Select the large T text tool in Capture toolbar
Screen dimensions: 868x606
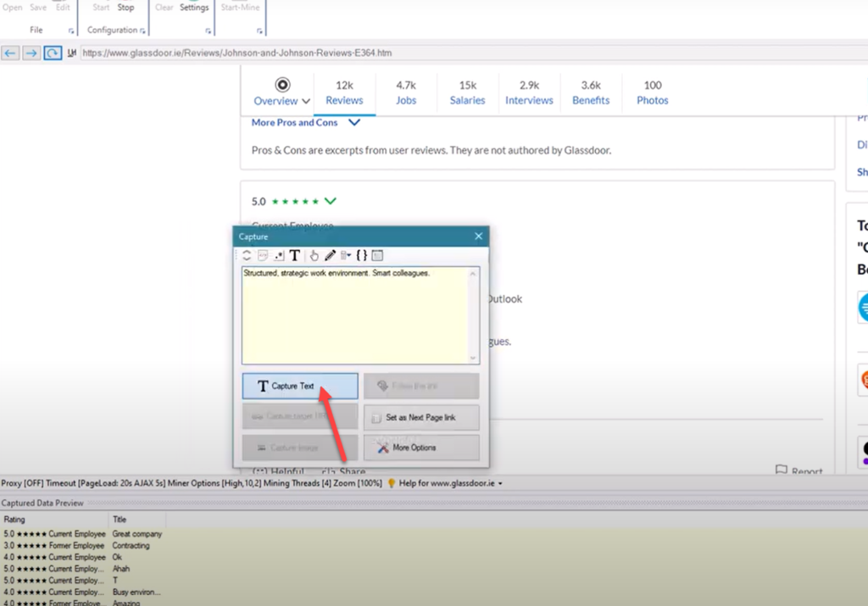click(294, 255)
